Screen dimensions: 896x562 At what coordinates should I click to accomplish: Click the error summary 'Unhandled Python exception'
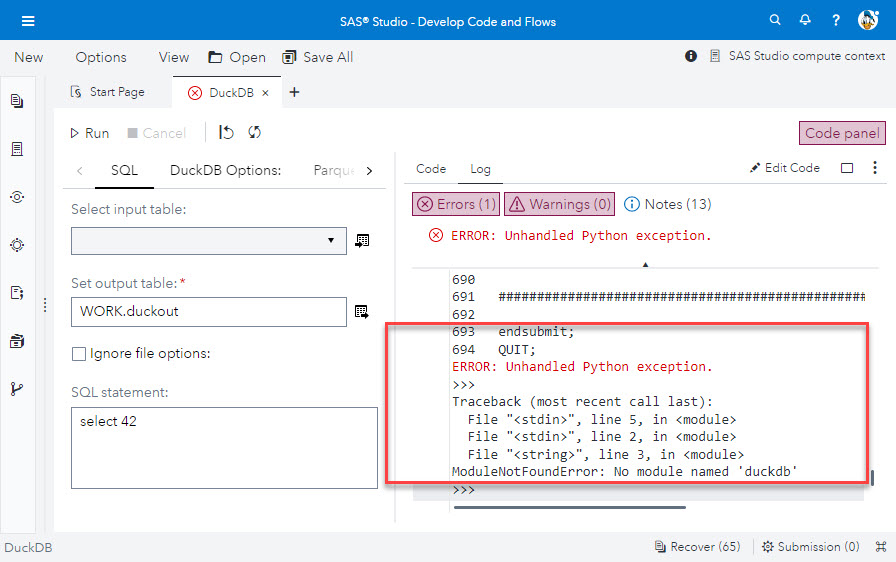tap(581, 235)
